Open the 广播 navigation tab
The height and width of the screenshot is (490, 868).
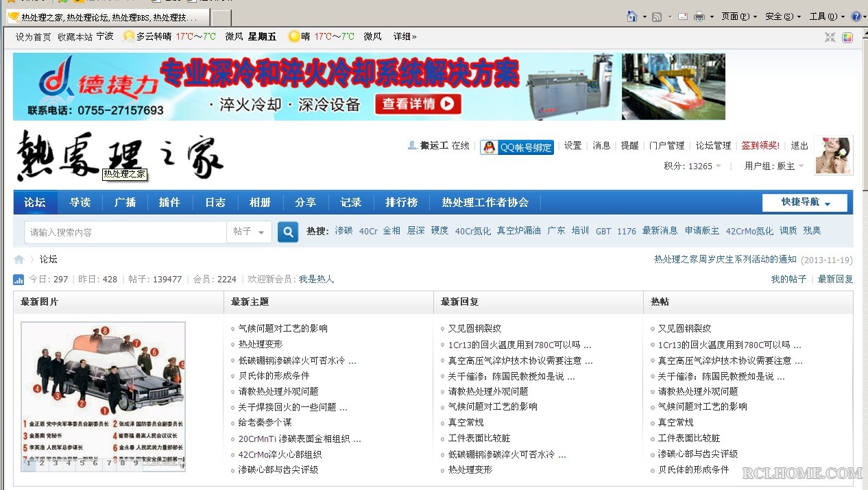125,202
